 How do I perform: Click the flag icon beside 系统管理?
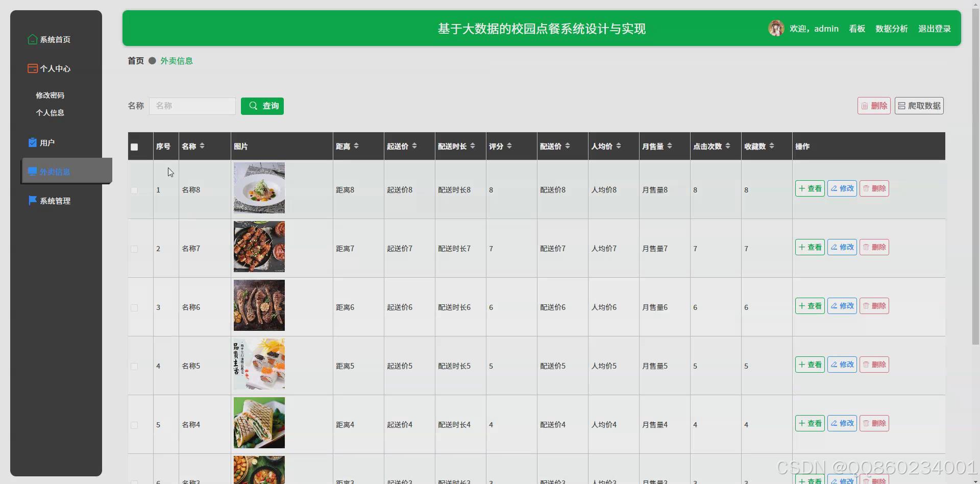tap(33, 201)
